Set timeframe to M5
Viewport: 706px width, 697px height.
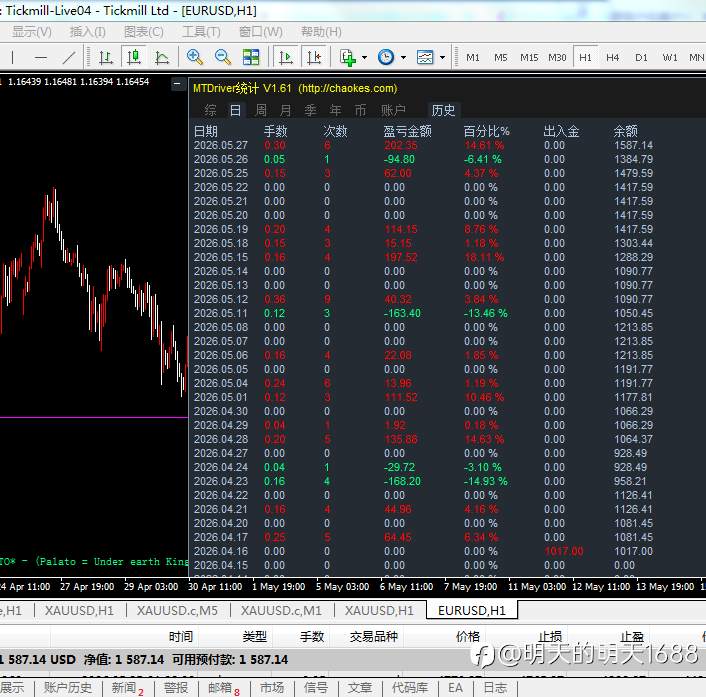501,58
